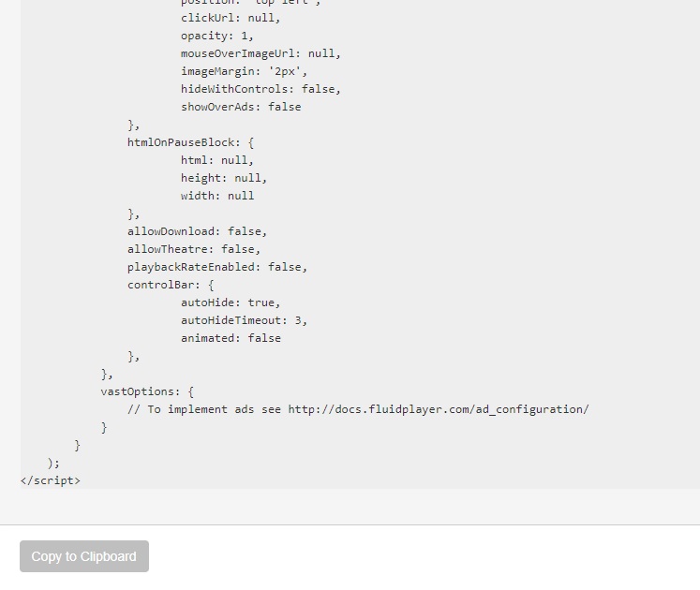Click the 'controlBar: {' line
The height and width of the screenshot is (590, 700).
pos(171,285)
